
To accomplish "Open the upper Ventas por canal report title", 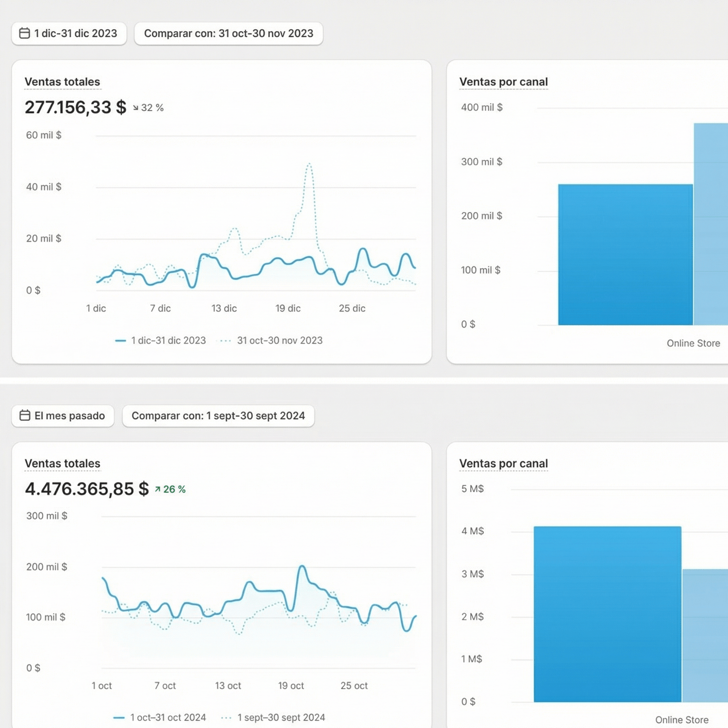I will pos(503,82).
